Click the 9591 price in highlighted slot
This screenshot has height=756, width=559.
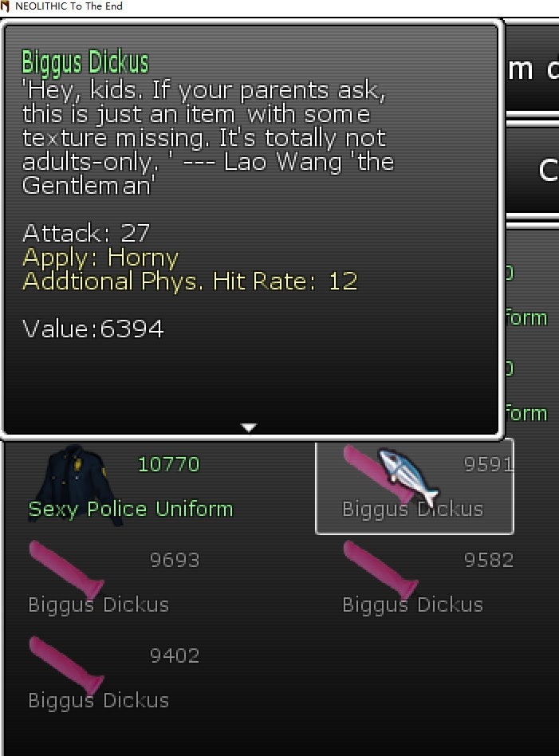(x=488, y=464)
